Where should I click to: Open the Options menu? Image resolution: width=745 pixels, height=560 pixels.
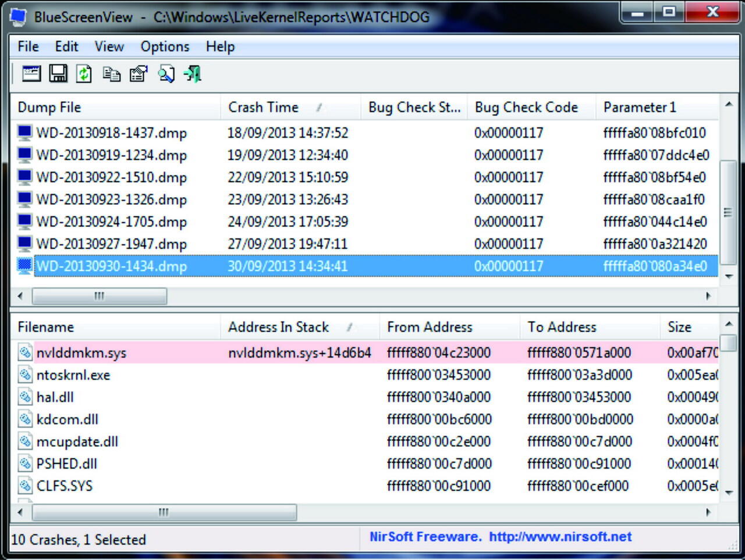(x=165, y=47)
